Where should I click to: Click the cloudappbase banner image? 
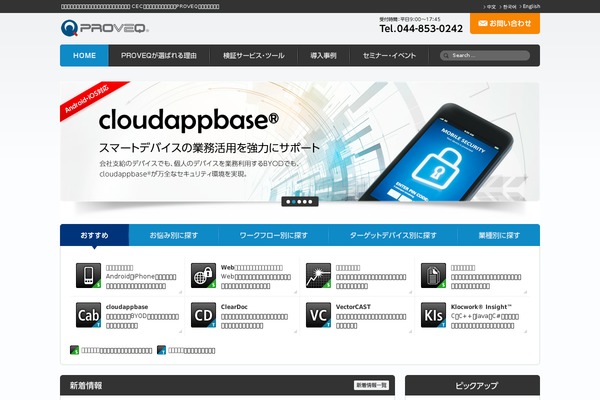point(300,141)
